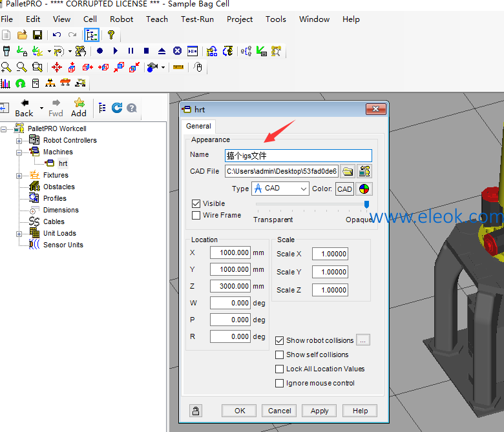Click the Apply button

pyautogui.click(x=319, y=411)
